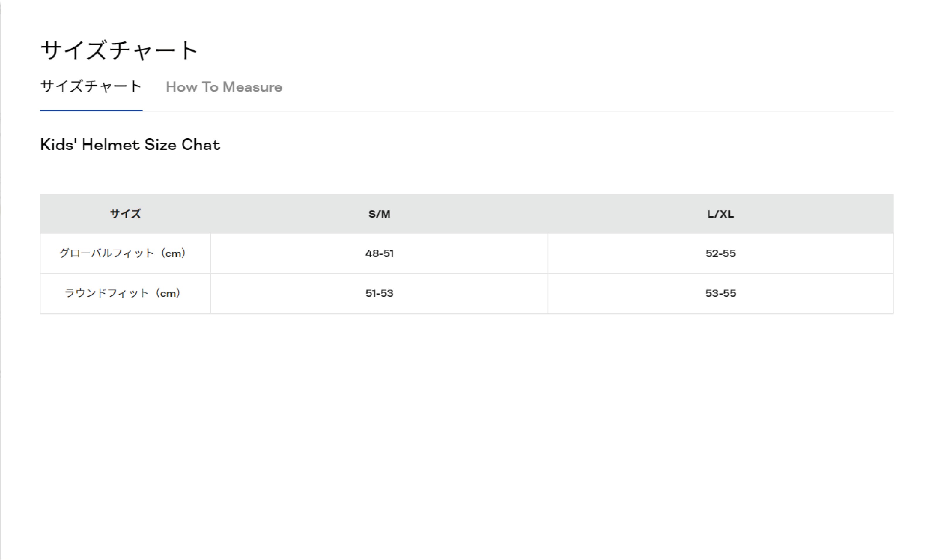The width and height of the screenshot is (932, 560).
Task: Click the Kids' Helmet Size Chat heading
Action: pos(130,144)
